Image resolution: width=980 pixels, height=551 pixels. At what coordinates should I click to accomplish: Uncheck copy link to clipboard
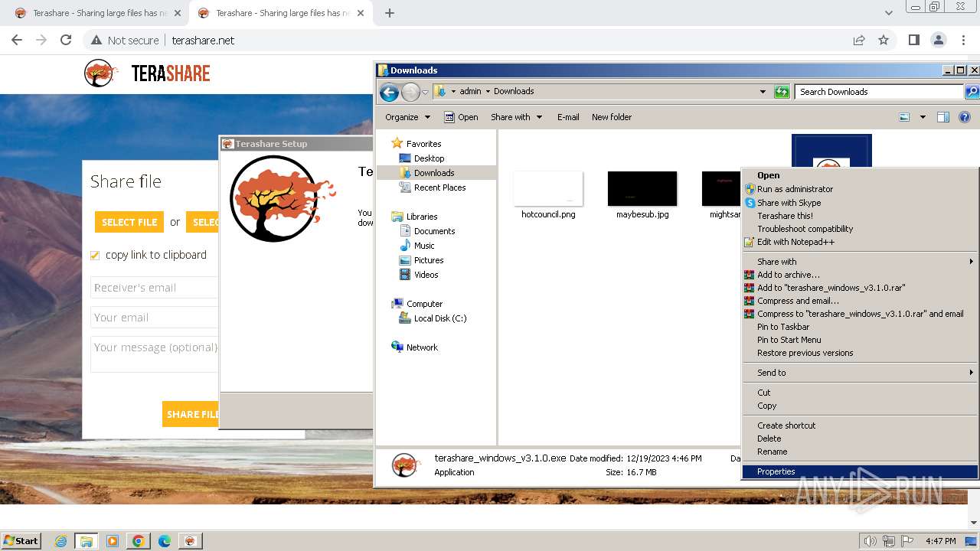95,256
